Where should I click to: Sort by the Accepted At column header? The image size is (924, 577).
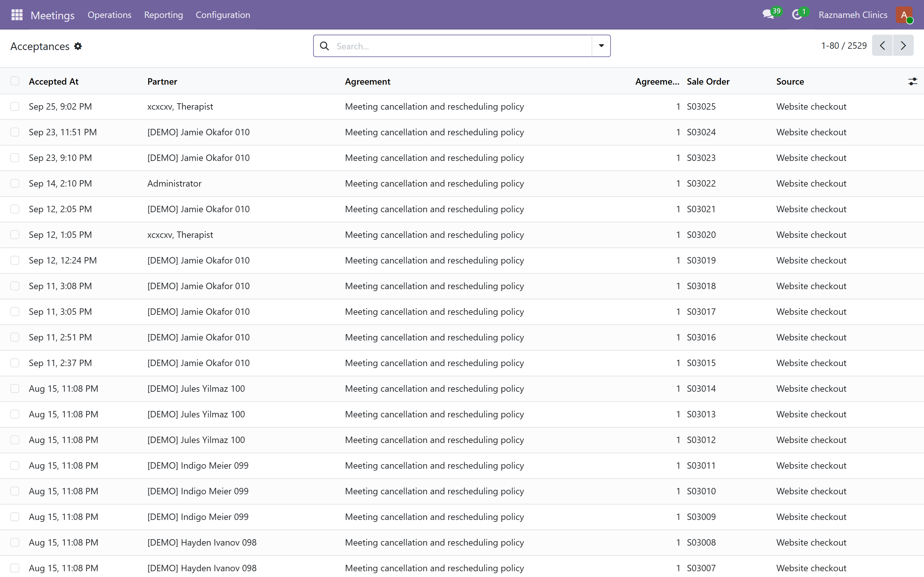point(54,81)
